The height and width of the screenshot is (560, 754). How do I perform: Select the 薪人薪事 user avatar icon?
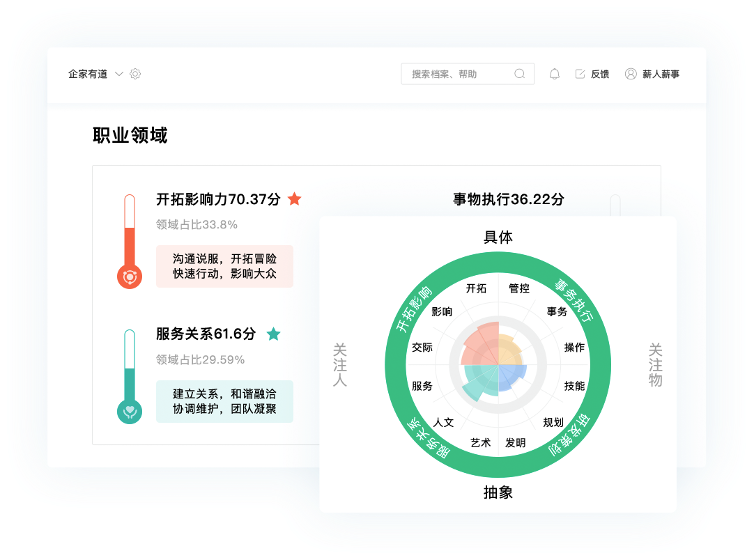click(631, 74)
